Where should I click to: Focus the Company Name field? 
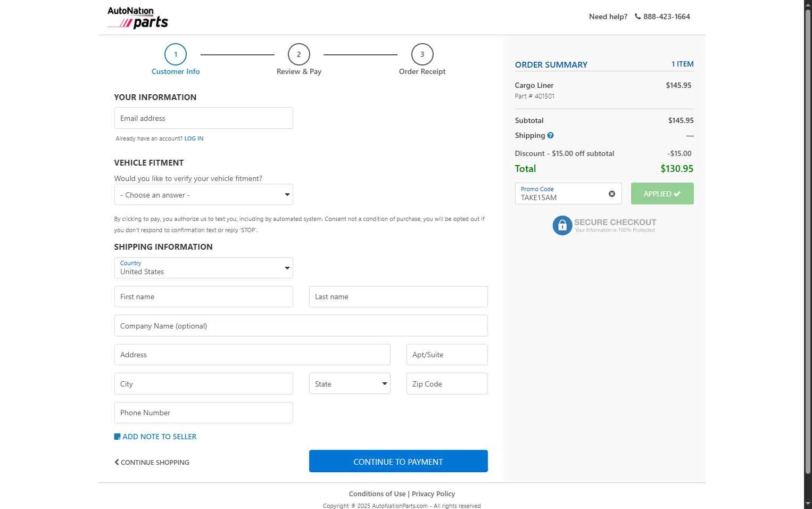point(301,326)
